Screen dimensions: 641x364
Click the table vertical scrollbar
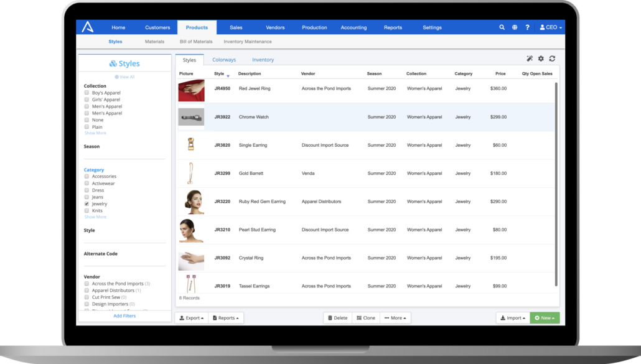pyautogui.click(x=556, y=184)
